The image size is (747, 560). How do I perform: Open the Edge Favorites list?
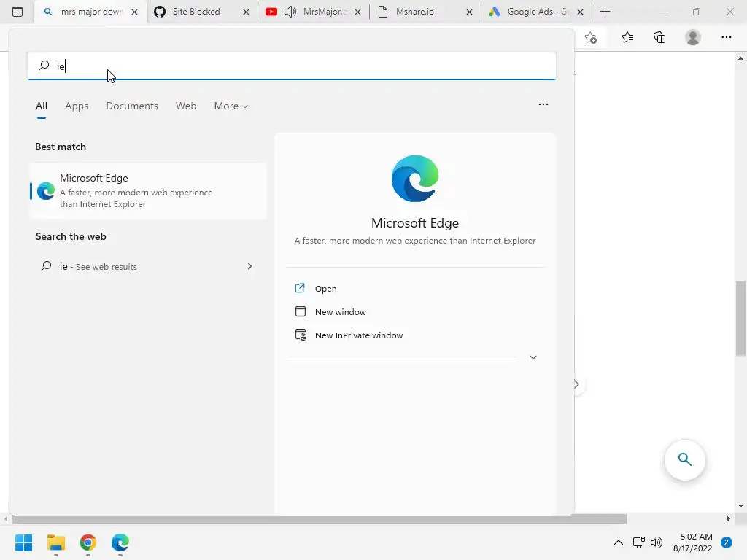point(627,38)
